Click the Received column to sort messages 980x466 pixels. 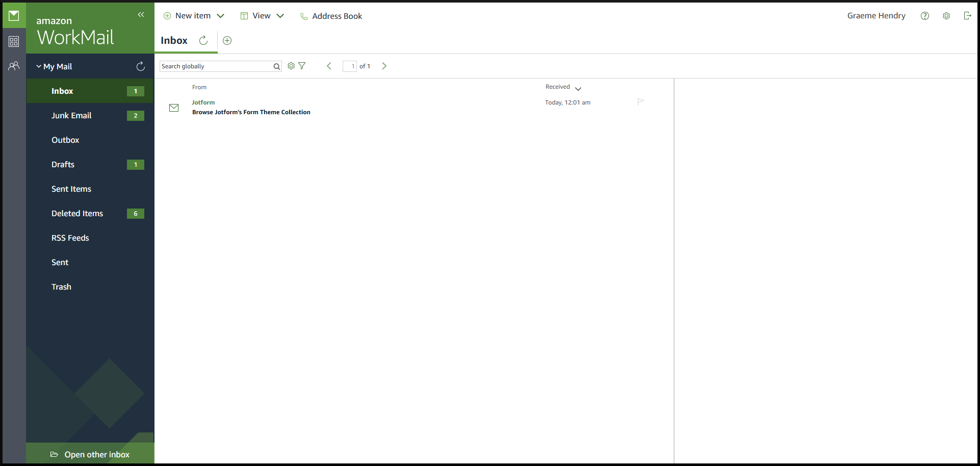(557, 87)
